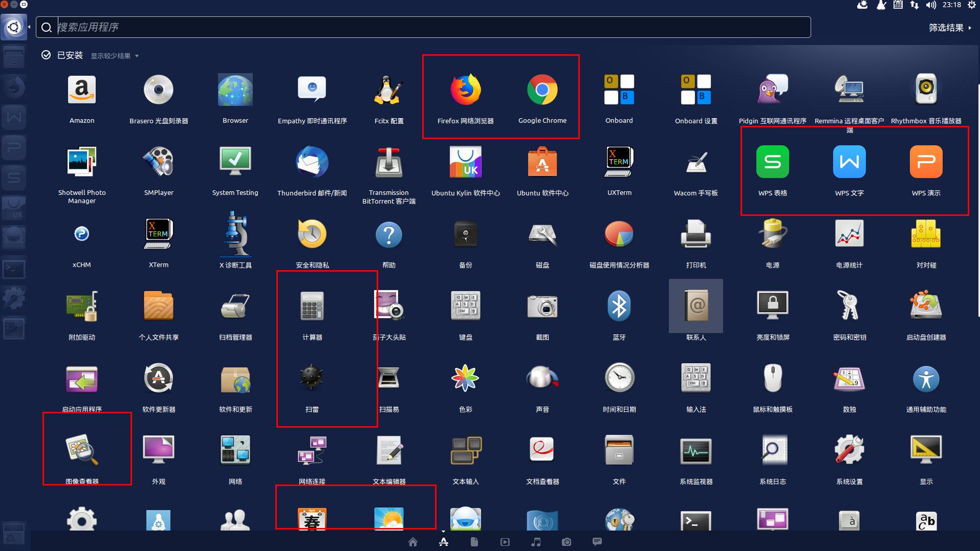Screen dimensions: 980x551
Task: Launch the xCHM help viewer
Action: 82,234
